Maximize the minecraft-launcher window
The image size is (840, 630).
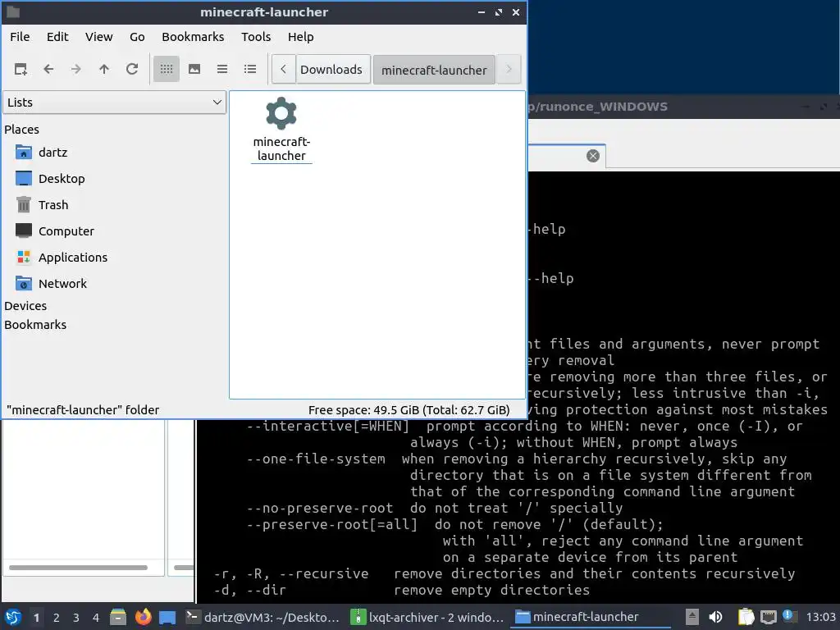(499, 12)
